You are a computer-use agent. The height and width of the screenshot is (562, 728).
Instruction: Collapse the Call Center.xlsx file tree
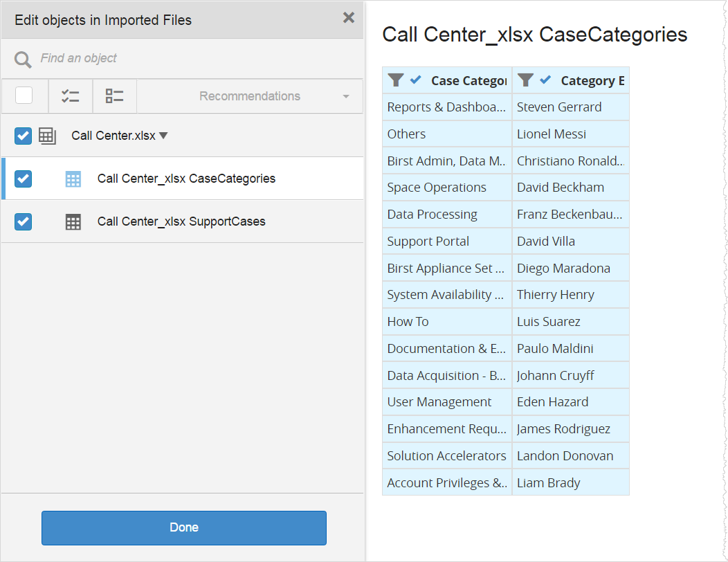point(163,136)
